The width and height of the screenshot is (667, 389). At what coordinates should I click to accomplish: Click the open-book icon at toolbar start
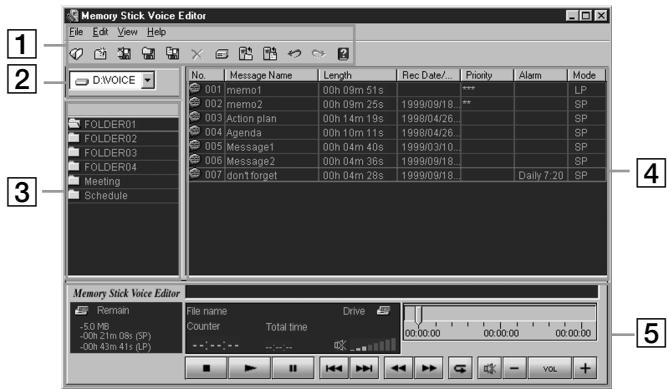pos(77,54)
